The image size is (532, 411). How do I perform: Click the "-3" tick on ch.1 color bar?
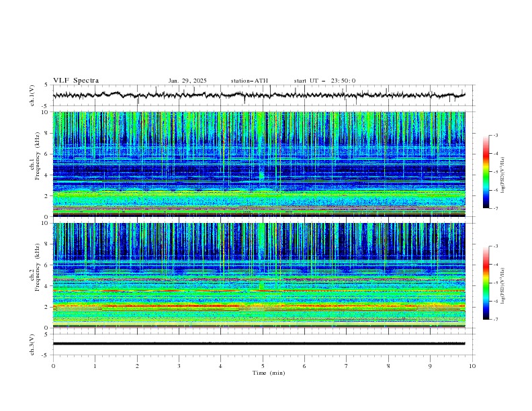click(x=496, y=135)
